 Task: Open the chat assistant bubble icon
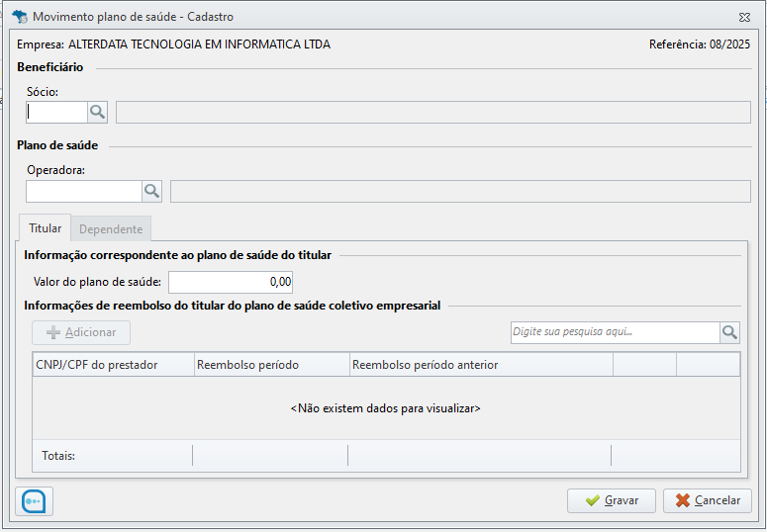tap(35, 501)
